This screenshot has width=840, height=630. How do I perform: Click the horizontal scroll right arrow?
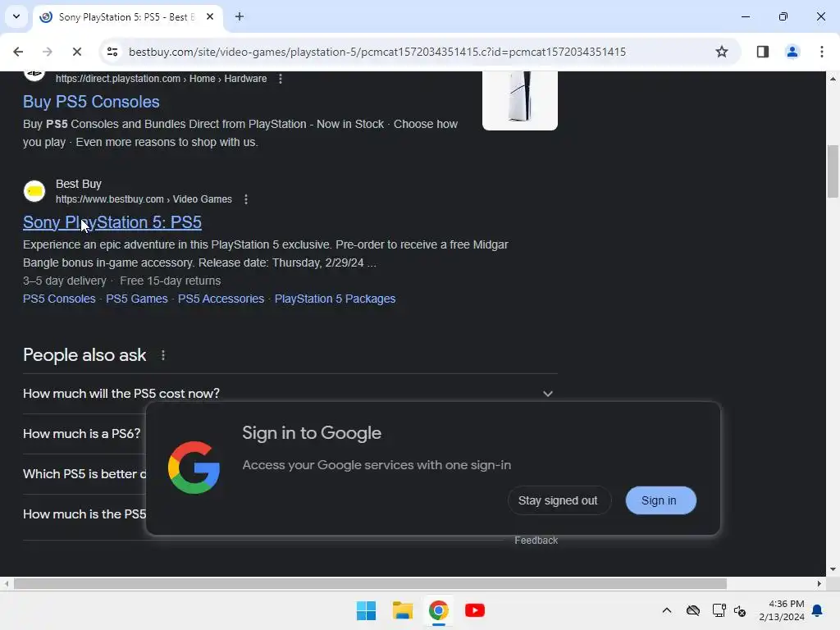coord(819,584)
